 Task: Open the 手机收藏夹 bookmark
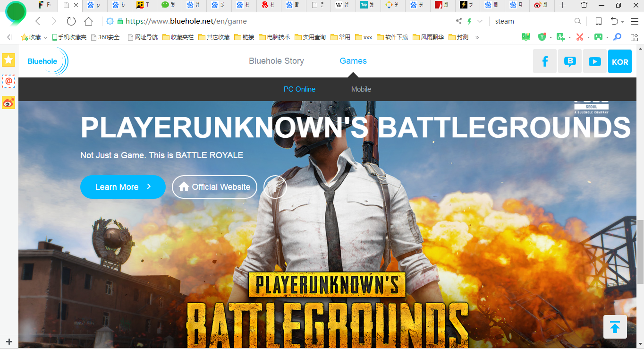69,37
